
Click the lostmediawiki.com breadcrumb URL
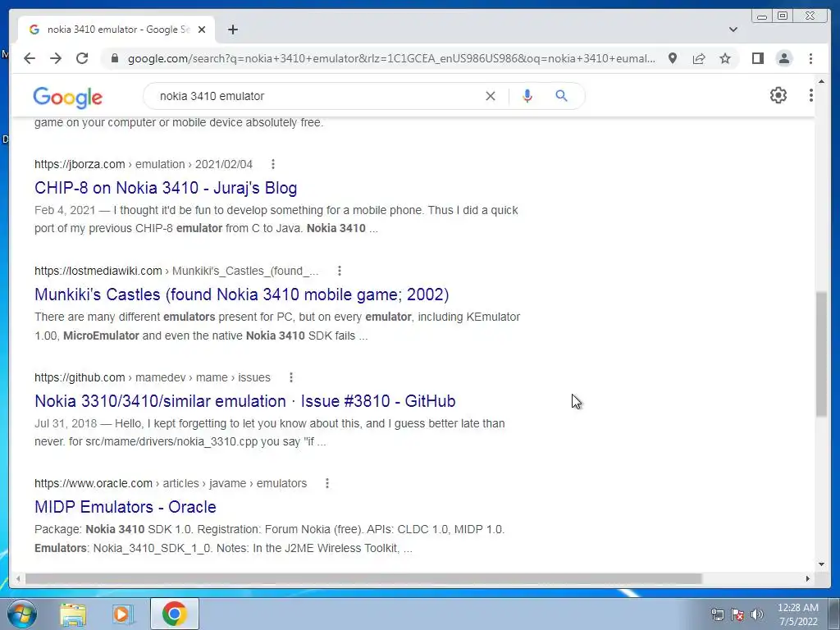click(x=176, y=271)
